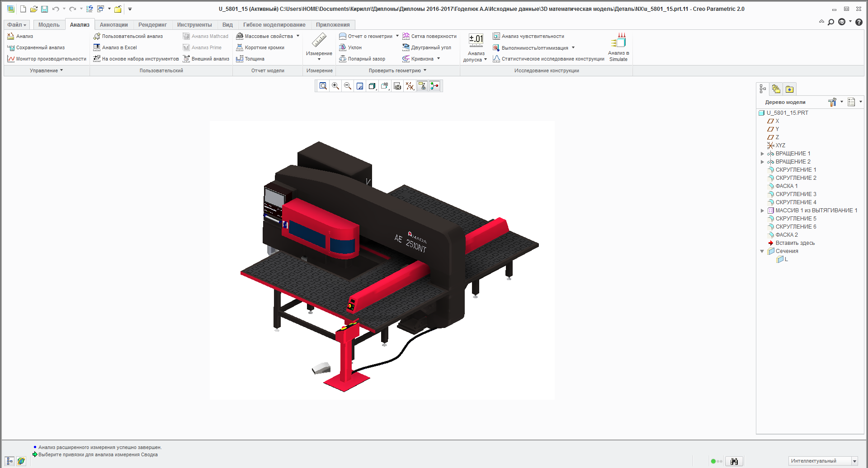Click the binoculars find icon

point(734,461)
